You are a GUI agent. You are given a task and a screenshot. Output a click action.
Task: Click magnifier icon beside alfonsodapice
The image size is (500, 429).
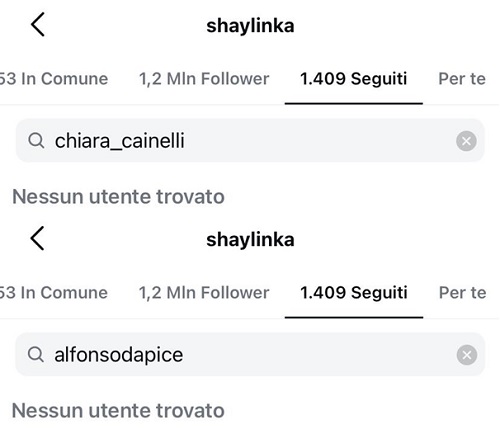[36, 354]
